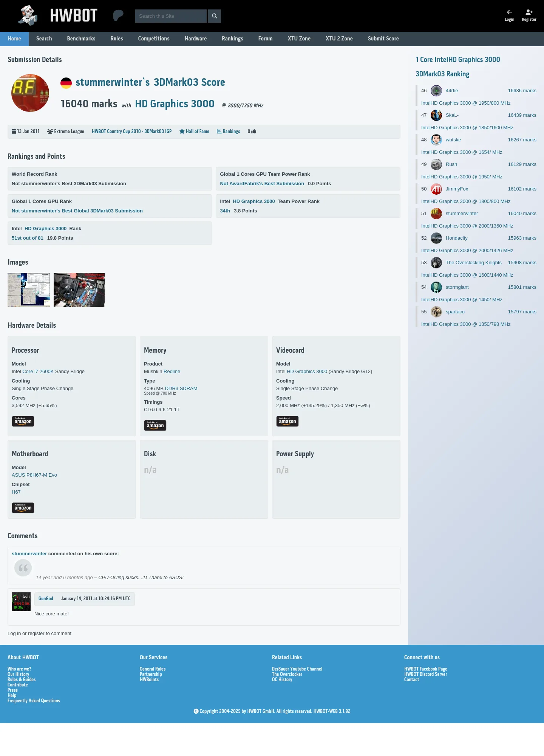
Task: Click wutske's avatar in ranking list
Action: coord(436,140)
